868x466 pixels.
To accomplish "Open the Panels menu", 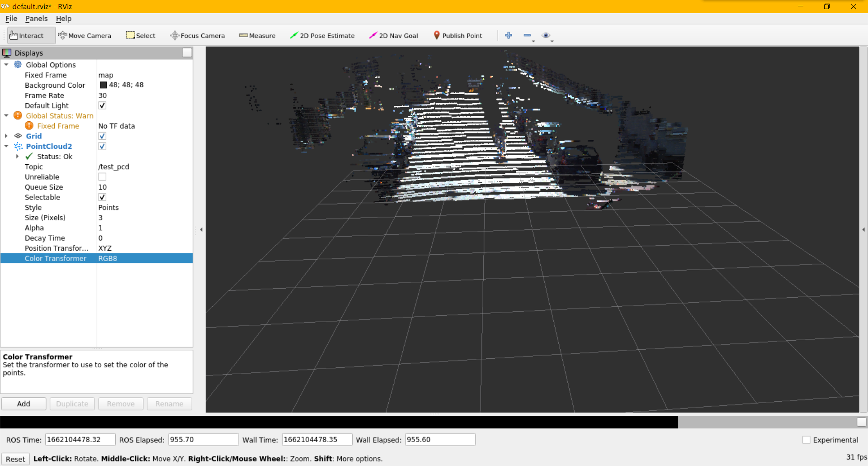I will (36, 19).
